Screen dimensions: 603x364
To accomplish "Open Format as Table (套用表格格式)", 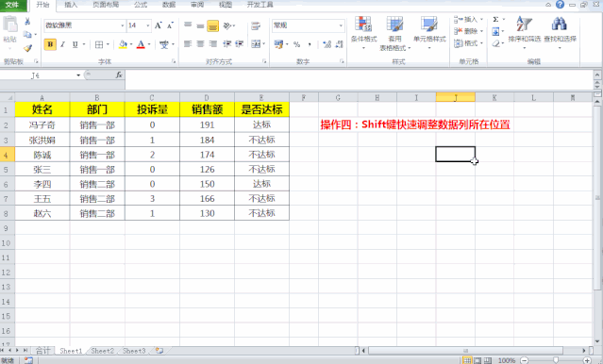I will tap(395, 33).
